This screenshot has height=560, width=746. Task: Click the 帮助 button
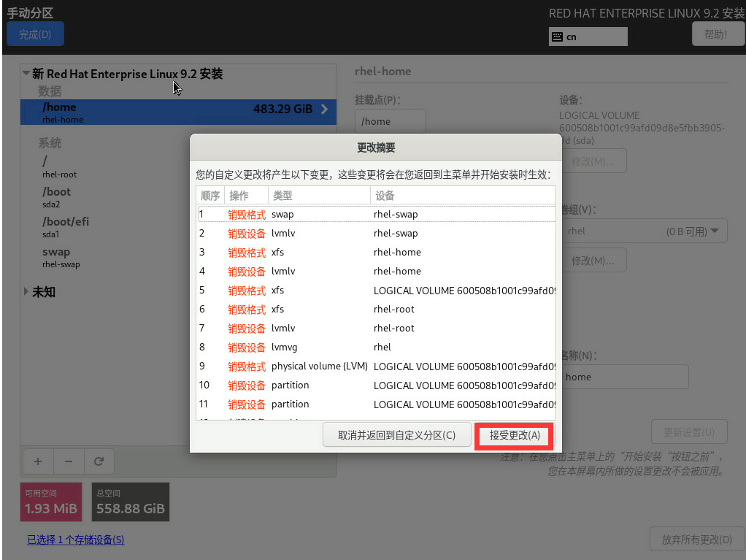point(715,34)
